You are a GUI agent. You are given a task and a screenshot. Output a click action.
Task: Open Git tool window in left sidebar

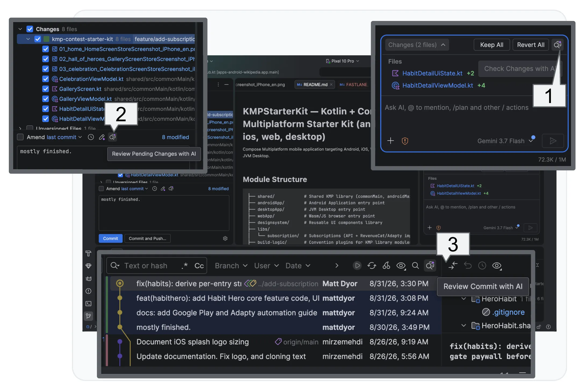point(88,316)
